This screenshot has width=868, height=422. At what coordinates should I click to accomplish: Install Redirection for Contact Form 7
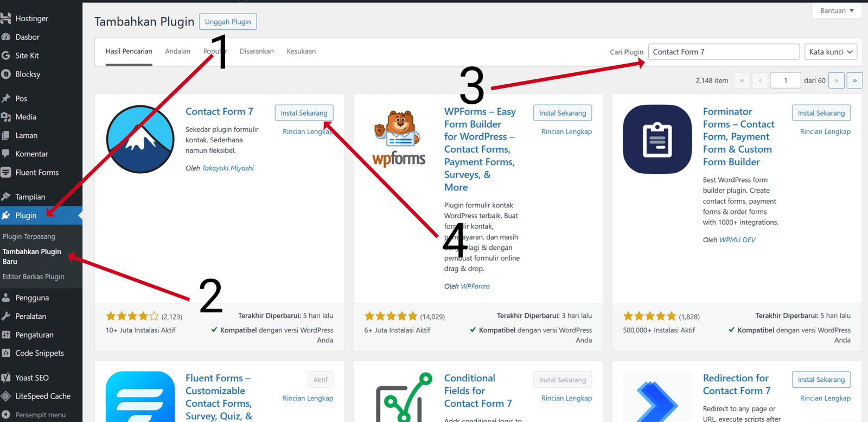tap(821, 380)
